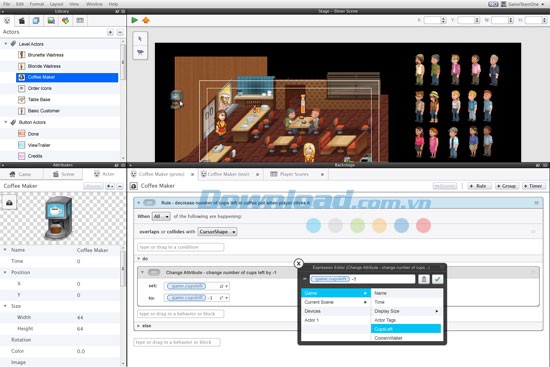Image resolution: width=550 pixels, height=367 pixels.
Task: Click the green Play preview button
Action: (x=134, y=20)
